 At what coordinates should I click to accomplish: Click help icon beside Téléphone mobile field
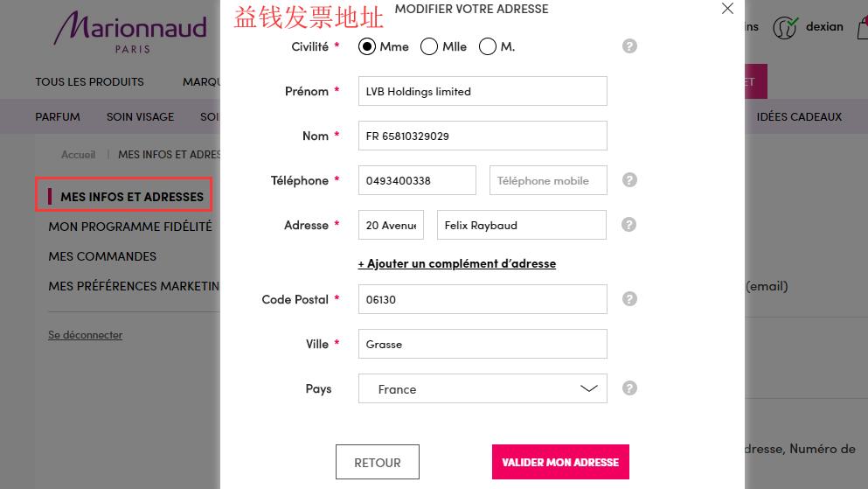tap(629, 180)
